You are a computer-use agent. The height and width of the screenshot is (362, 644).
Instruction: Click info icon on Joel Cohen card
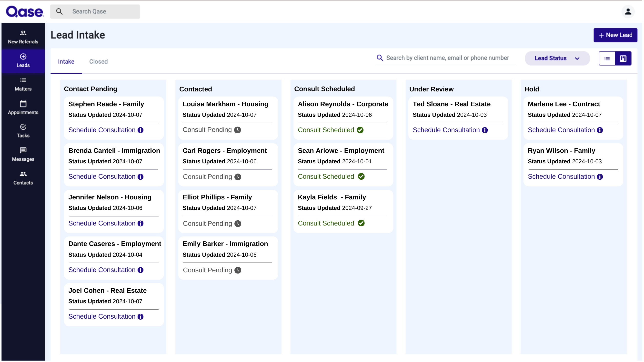pos(141,317)
